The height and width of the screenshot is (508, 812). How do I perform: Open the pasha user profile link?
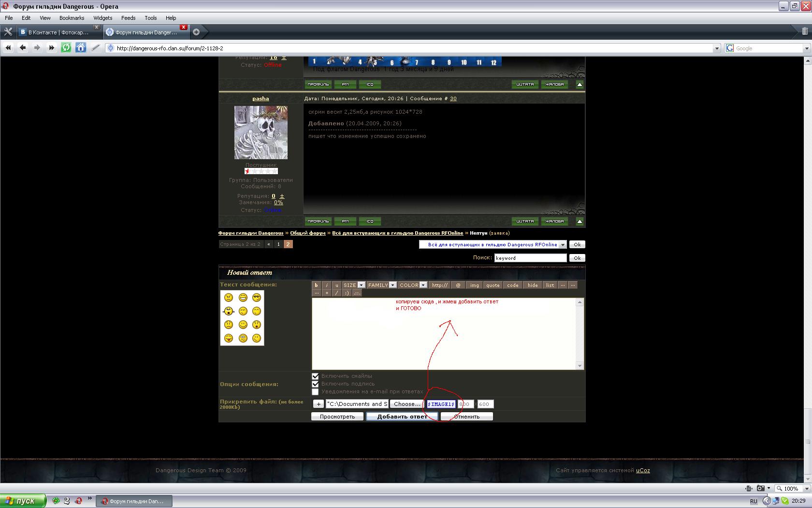(261, 99)
